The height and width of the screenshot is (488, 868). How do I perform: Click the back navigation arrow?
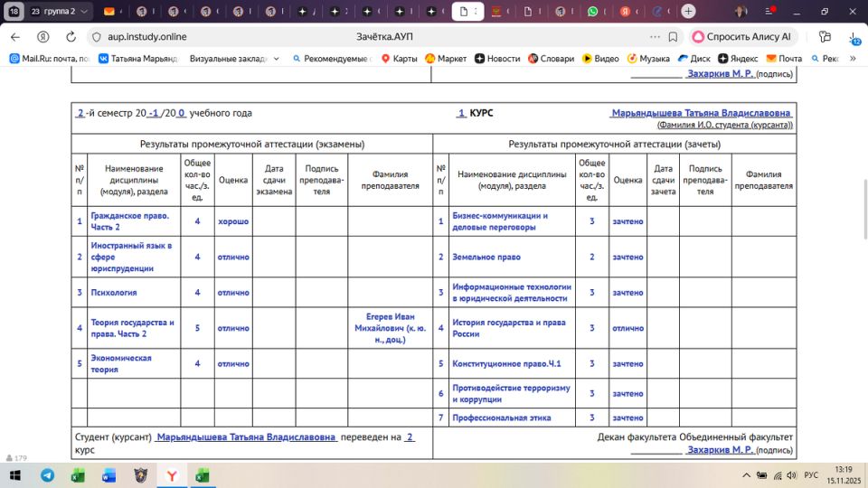click(x=14, y=37)
